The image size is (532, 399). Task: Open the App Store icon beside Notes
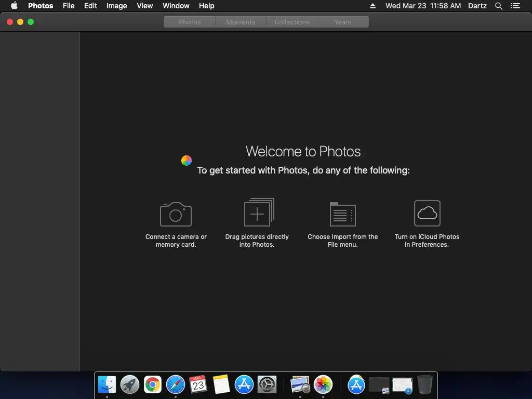point(244,385)
